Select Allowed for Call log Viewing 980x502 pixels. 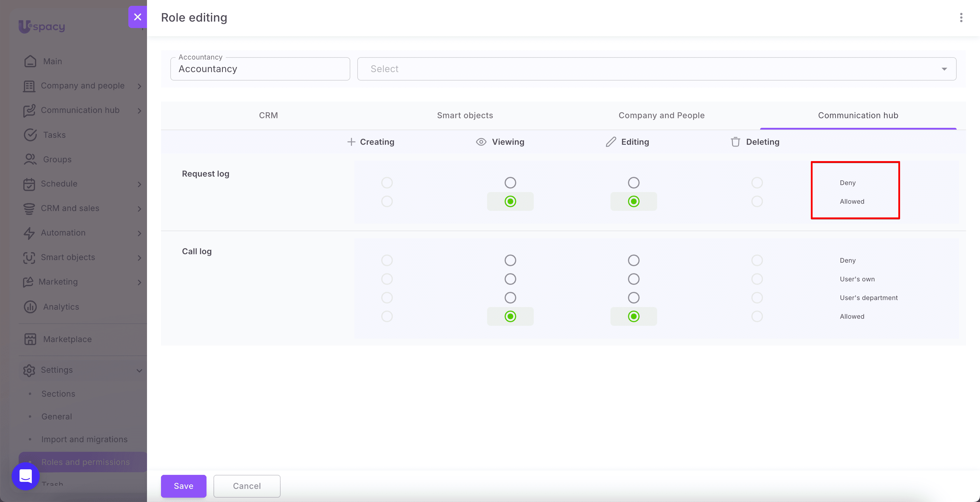tap(510, 316)
